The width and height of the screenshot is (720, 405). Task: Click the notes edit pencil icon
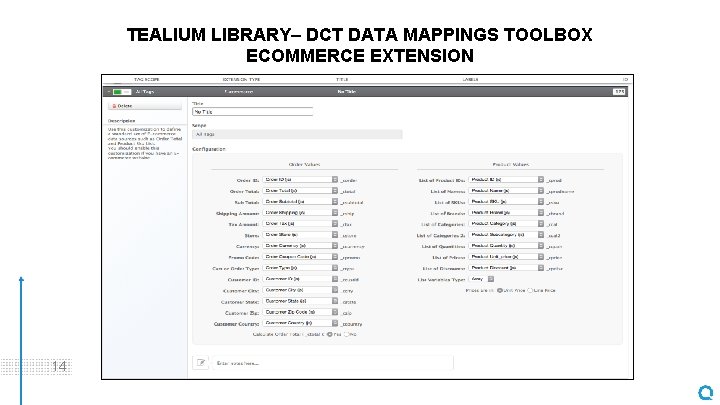coord(201,363)
